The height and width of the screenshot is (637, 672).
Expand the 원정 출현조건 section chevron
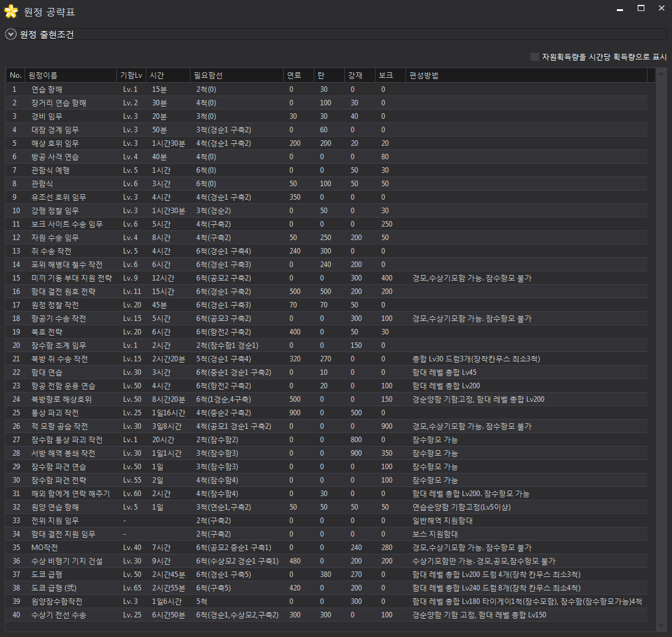pyautogui.click(x=10, y=34)
